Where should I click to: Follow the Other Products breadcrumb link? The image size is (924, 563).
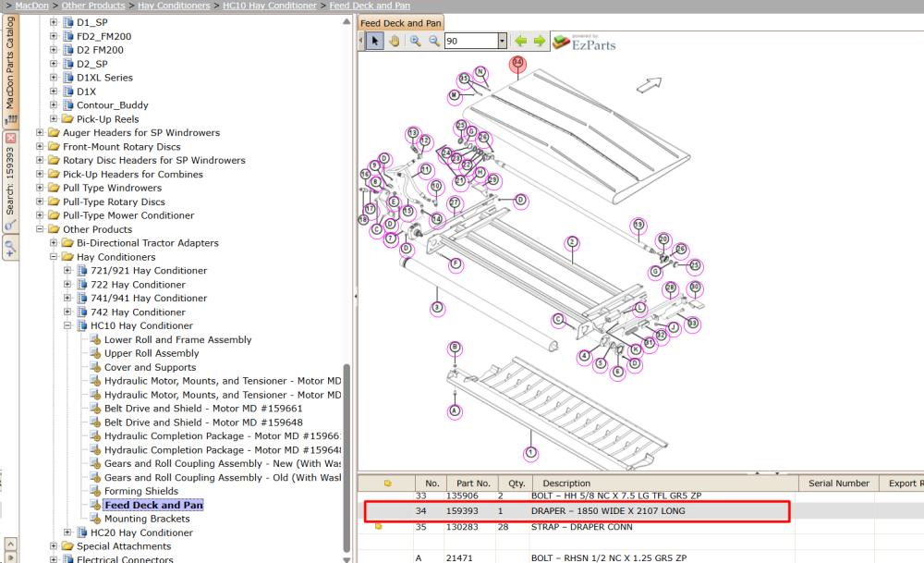(x=93, y=6)
